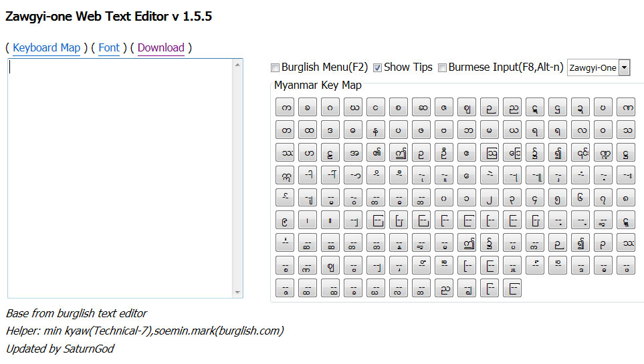The height and width of the screenshot is (364, 644).
Task: Insert the ဲ vowel sign key
Action: point(490,176)
